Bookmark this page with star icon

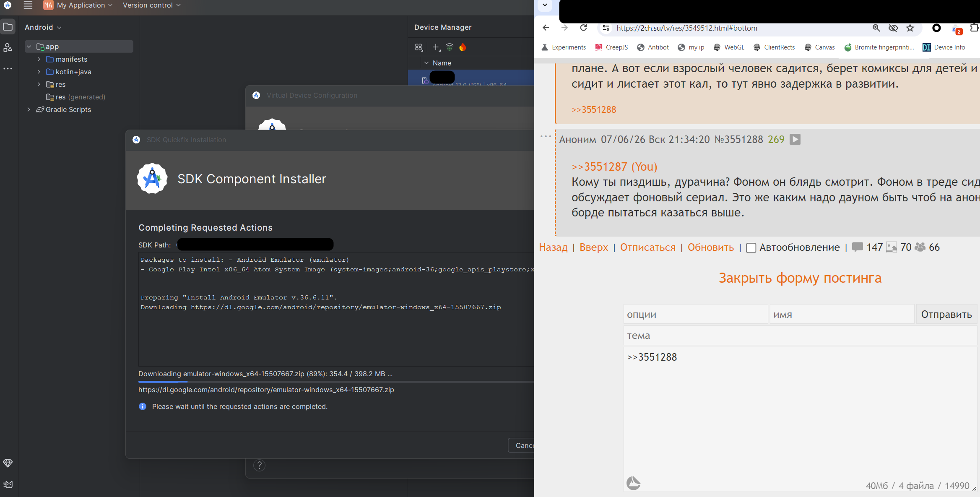tap(910, 28)
